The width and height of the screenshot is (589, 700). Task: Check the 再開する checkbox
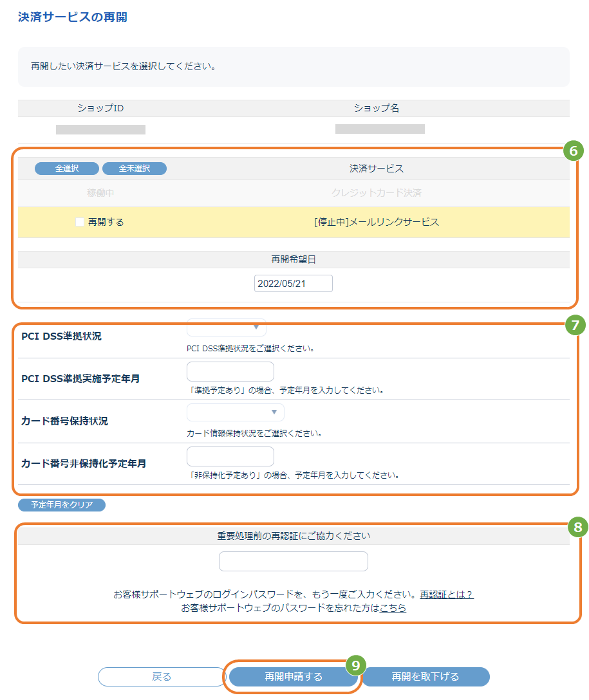click(x=79, y=222)
